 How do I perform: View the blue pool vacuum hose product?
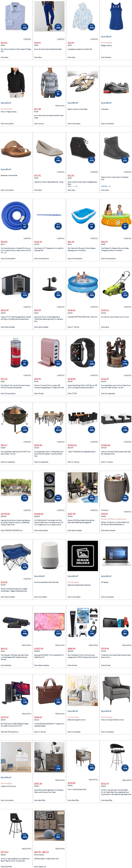pyautogui.click(x=16, y=215)
